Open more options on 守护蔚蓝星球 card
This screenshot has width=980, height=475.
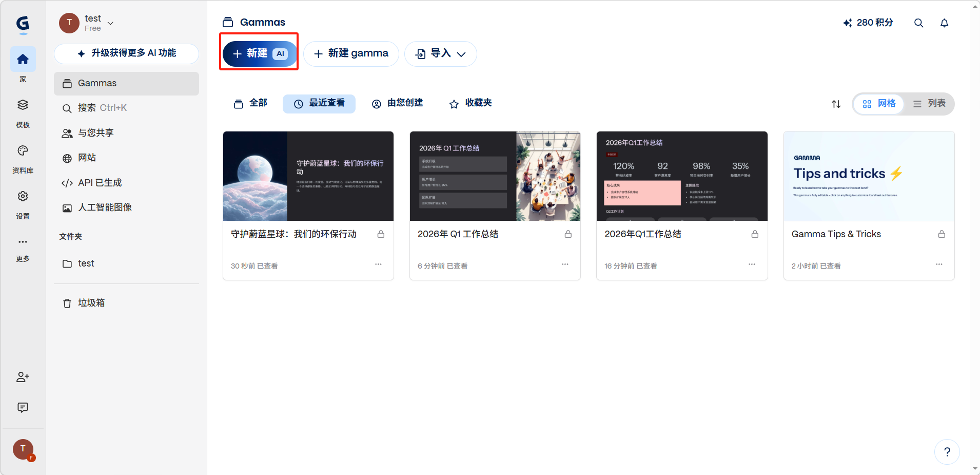378,264
